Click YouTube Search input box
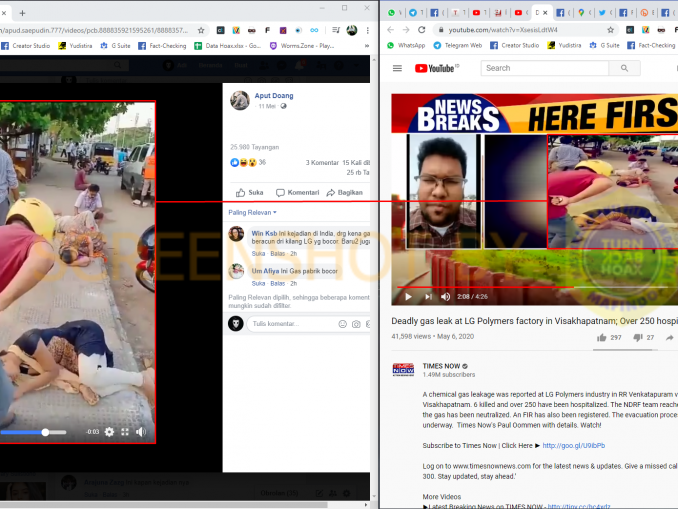This screenshot has height=509, width=678. click(x=545, y=68)
